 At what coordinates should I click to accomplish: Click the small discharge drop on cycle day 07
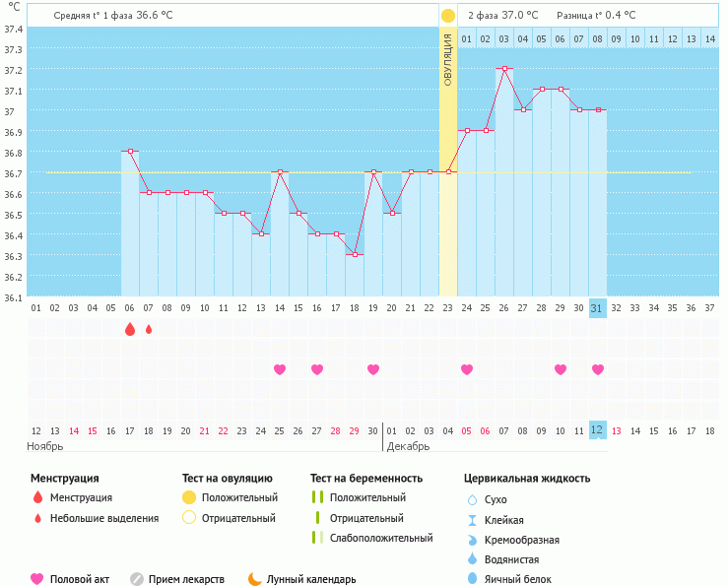149,329
